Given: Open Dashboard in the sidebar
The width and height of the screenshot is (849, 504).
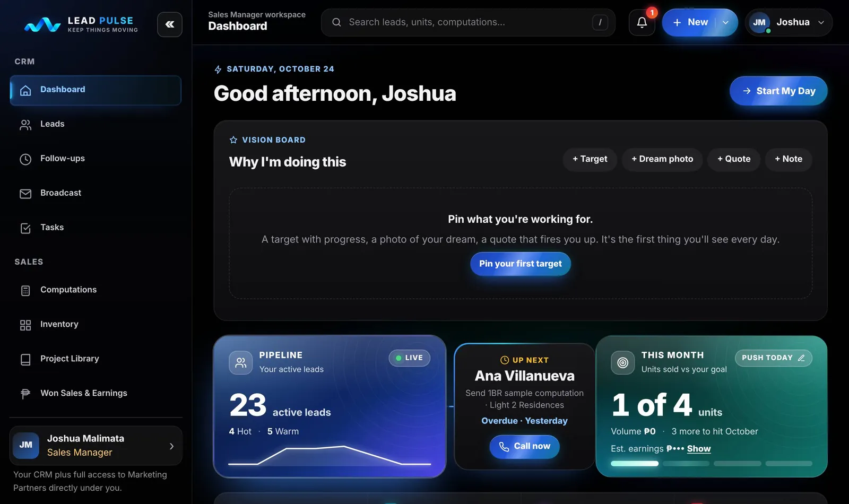Looking at the screenshot, I should click(96, 90).
